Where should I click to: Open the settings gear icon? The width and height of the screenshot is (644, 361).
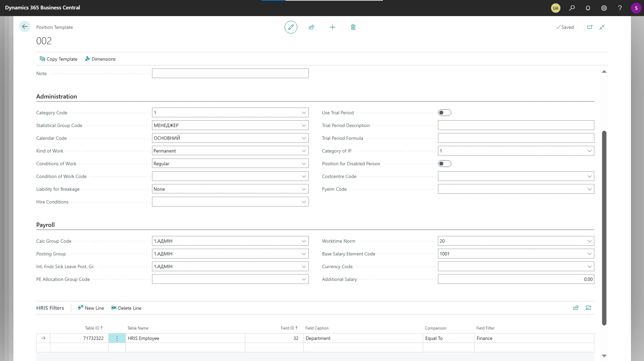(x=604, y=8)
